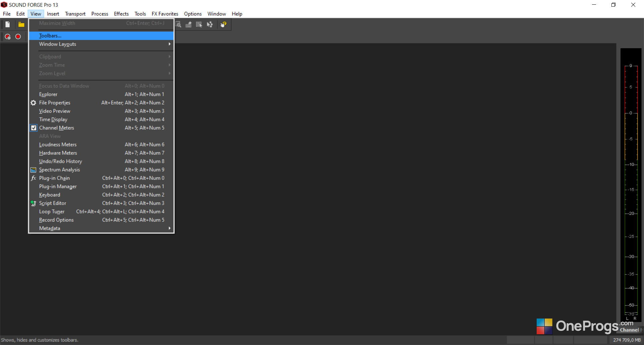Image resolution: width=644 pixels, height=345 pixels.
Task: Click the 274 709,0 MB status field
Action: point(627,340)
